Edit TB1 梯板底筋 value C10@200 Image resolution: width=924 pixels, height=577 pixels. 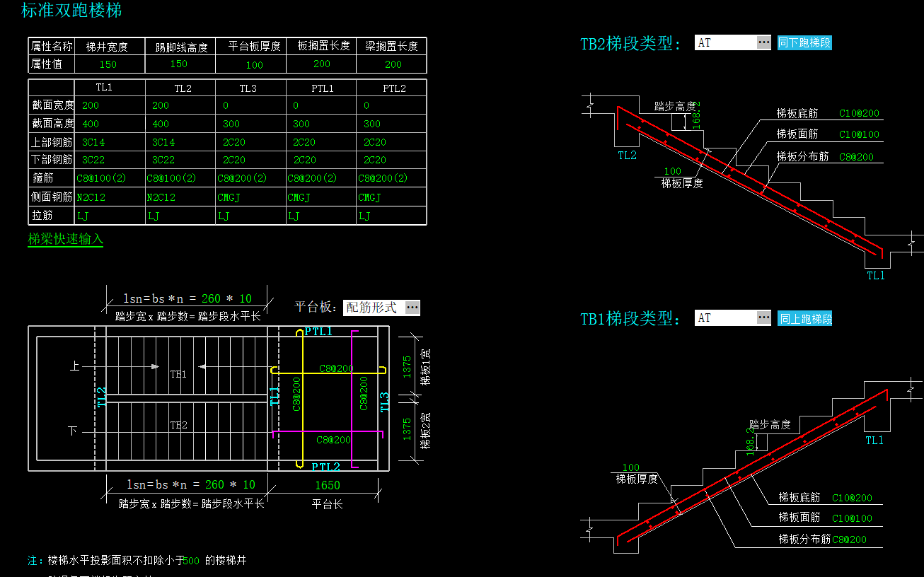(x=852, y=499)
